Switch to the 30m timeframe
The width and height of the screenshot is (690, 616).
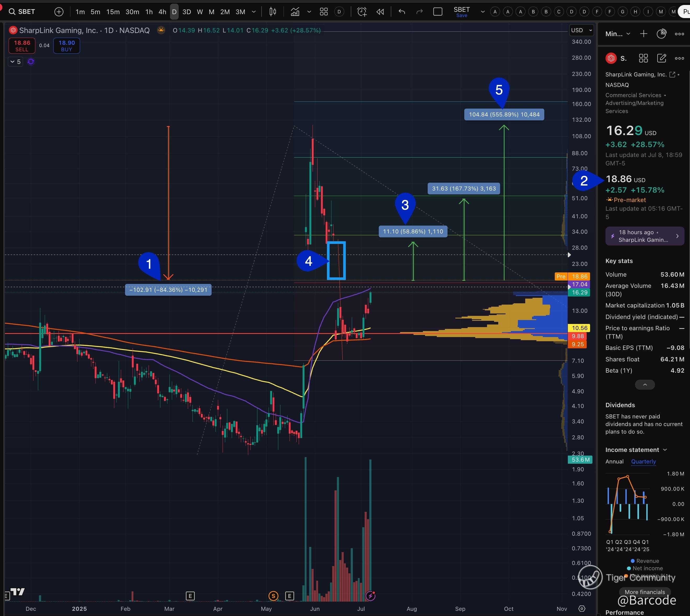tap(132, 12)
